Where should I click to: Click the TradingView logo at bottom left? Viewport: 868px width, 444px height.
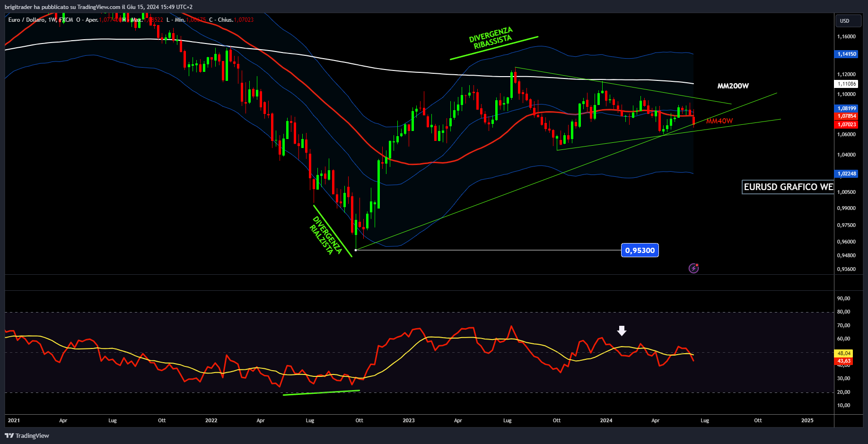point(27,435)
